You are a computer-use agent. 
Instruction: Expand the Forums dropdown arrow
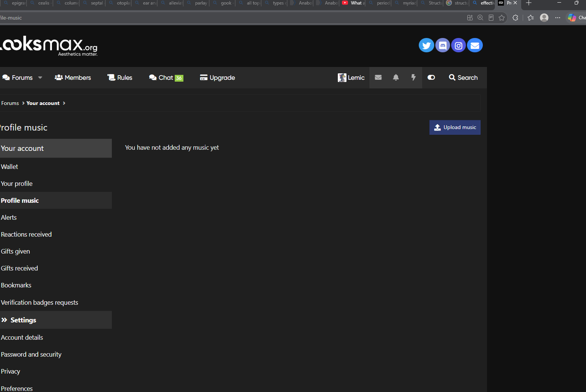pyautogui.click(x=40, y=77)
